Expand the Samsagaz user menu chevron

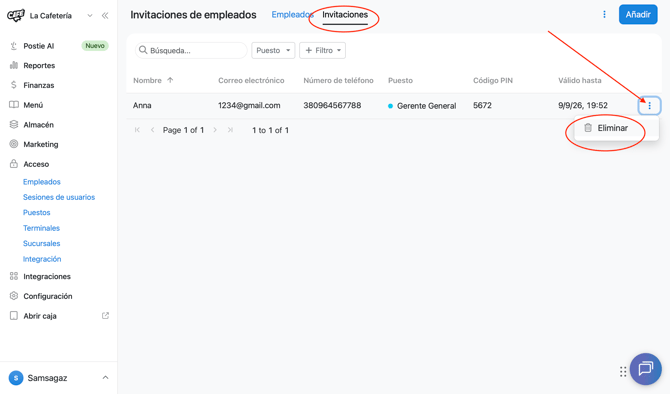click(x=105, y=378)
